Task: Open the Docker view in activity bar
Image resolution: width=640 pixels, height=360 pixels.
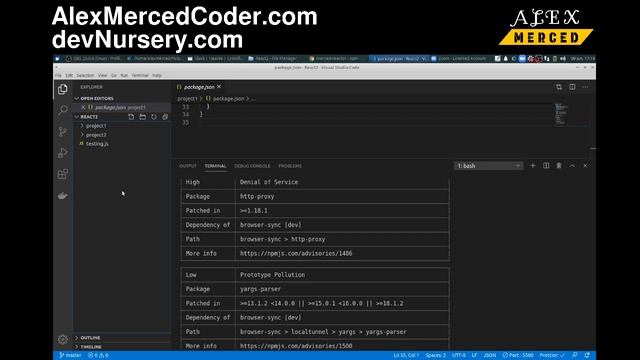Action: [62, 196]
